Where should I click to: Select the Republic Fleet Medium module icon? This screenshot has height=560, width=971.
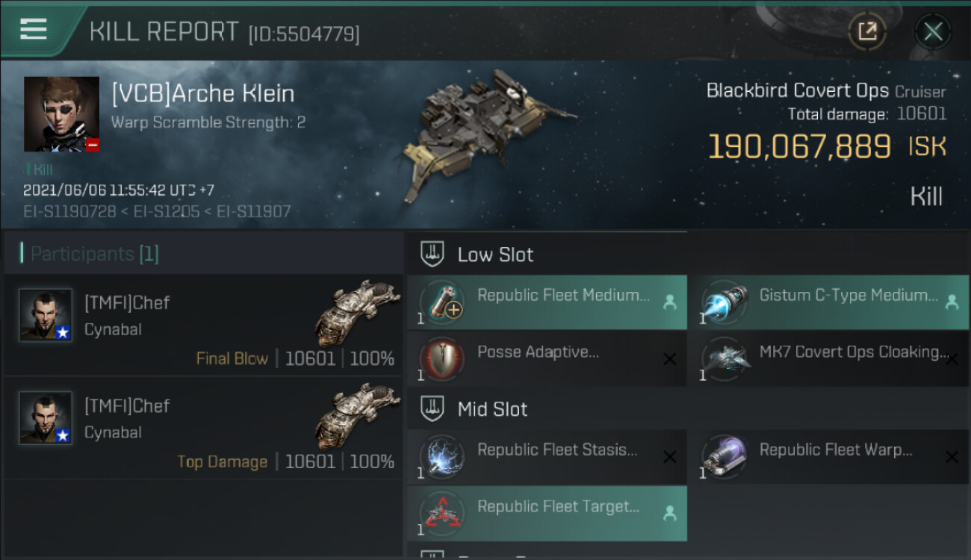pos(442,302)
